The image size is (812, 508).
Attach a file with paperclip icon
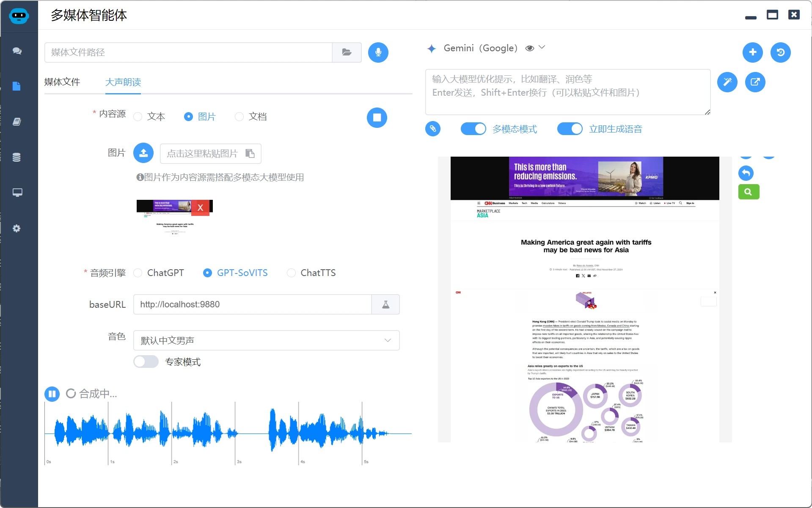click(432, 129)
